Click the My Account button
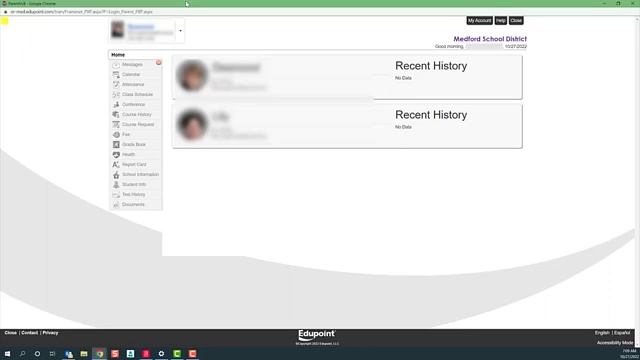 [x=479, y=20]
